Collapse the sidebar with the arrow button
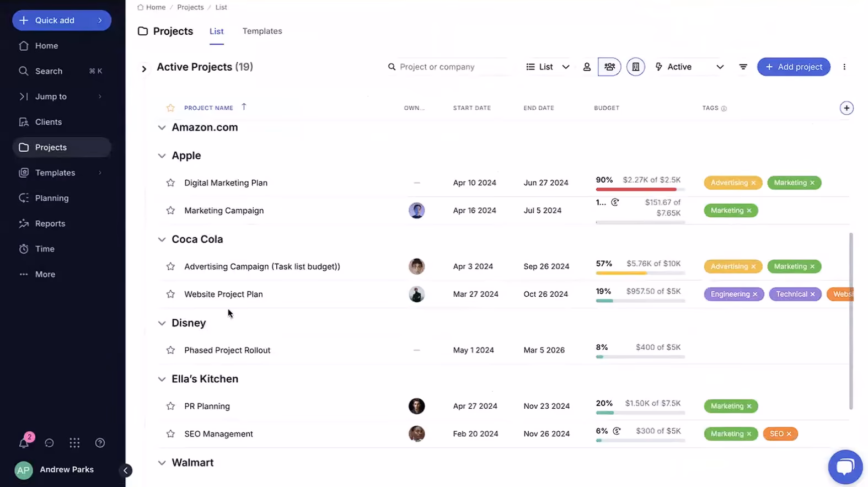Viewport: 868px width, 487px height. [126, 470]
